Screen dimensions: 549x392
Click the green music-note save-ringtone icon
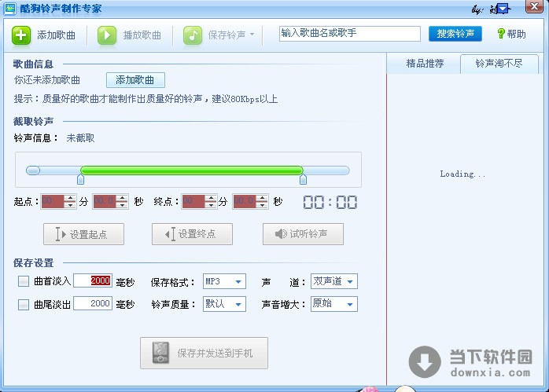click(193, 35)
